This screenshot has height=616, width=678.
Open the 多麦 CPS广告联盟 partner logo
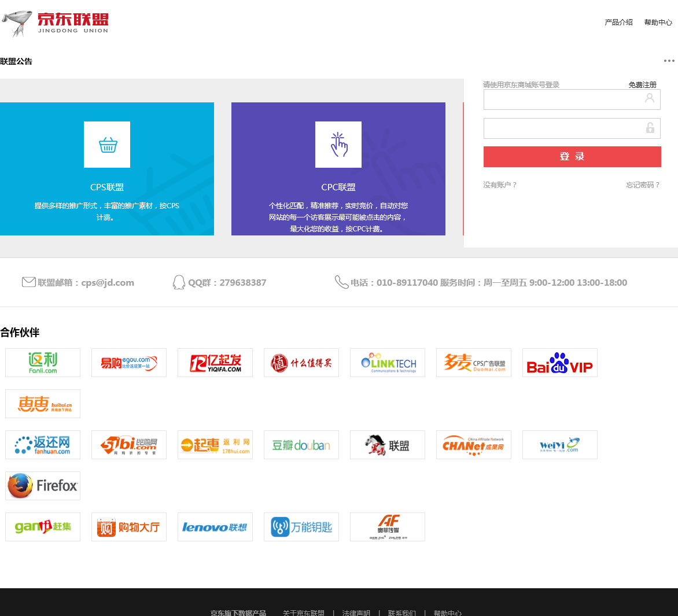pos(473,363)
